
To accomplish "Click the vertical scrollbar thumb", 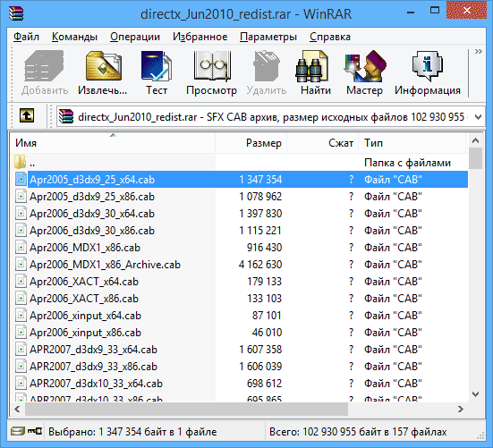I will (475, 158).
